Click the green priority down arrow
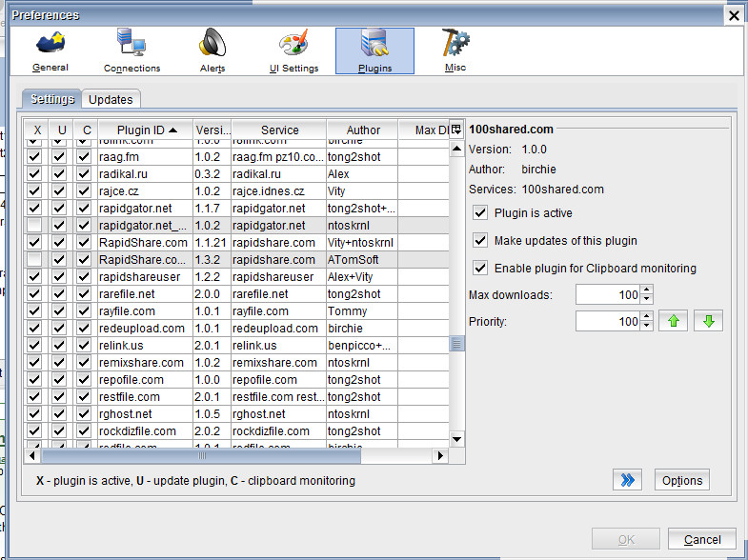 (x=708, y=321)
